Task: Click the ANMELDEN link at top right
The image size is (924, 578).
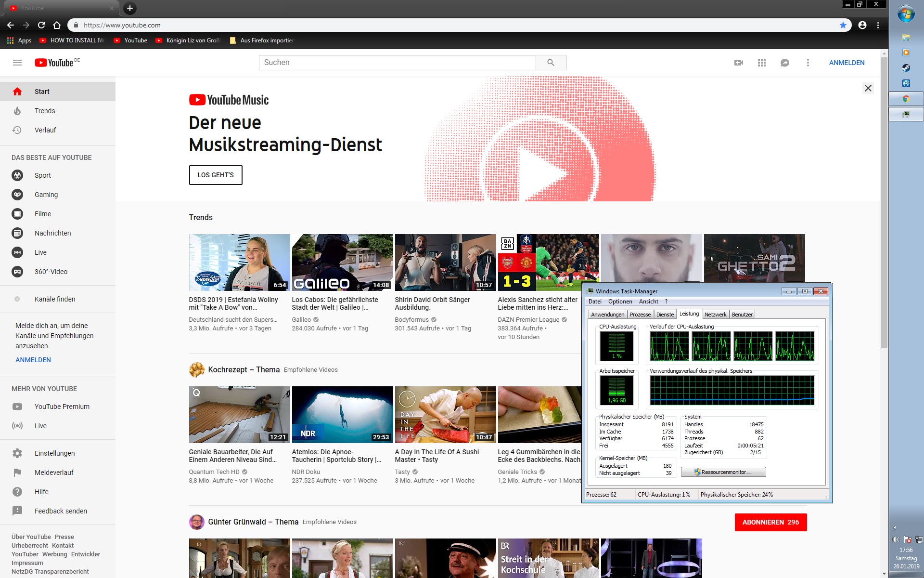Action: point(847,63)
